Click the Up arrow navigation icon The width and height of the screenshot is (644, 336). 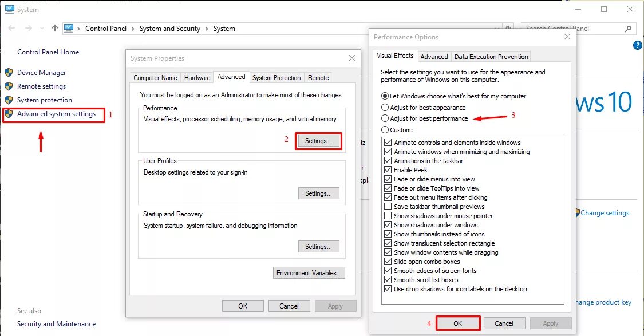54,28
